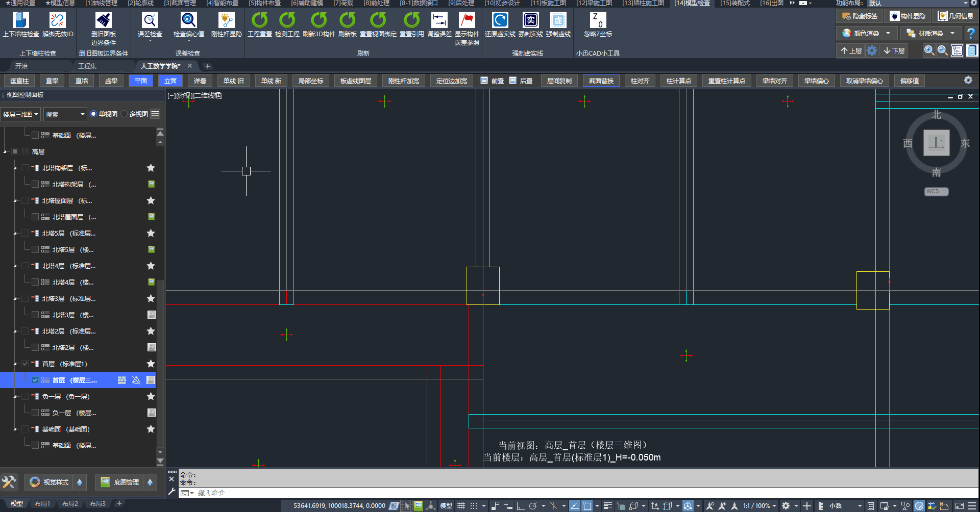Screen dimensions: 980x512
Task: Click the 重置视图绑定 icon
Action: click(x=378, y=20)
